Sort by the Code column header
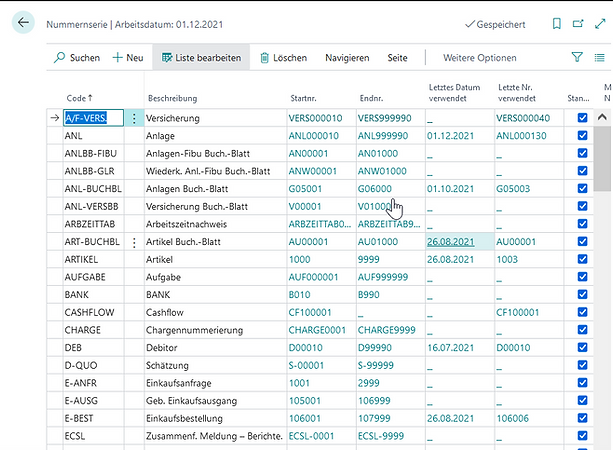This screenshot has width=613, height=450. point(78,98)
